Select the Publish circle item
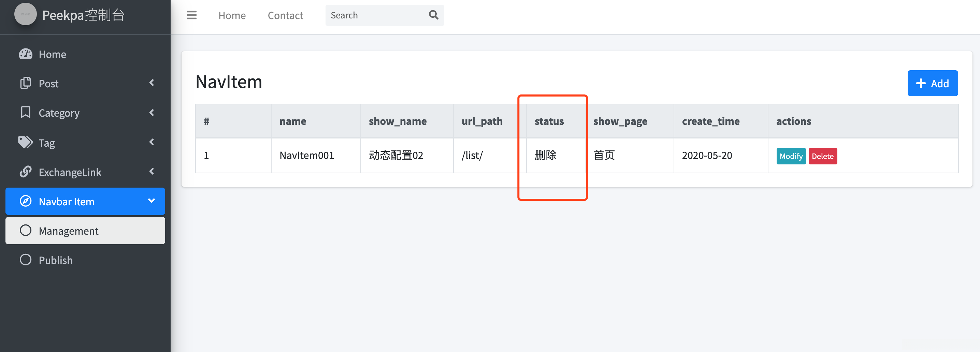Screen dimensions: 980x352 85,260
